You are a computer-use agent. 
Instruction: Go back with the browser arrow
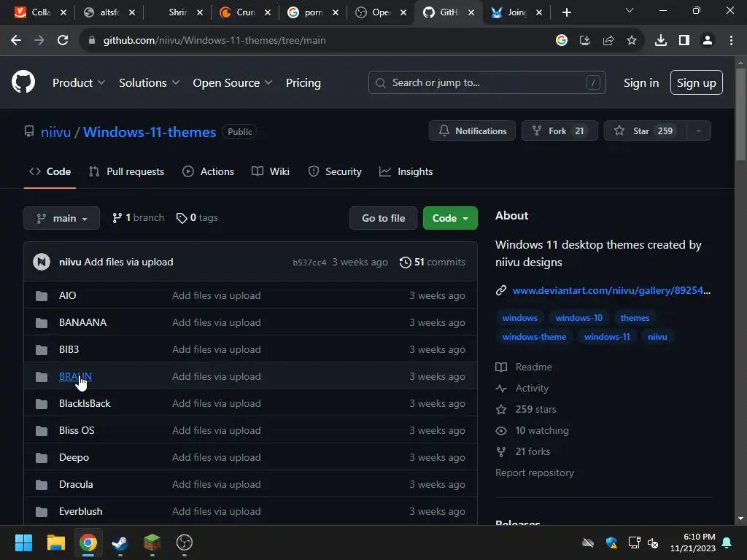click(16, 41)
